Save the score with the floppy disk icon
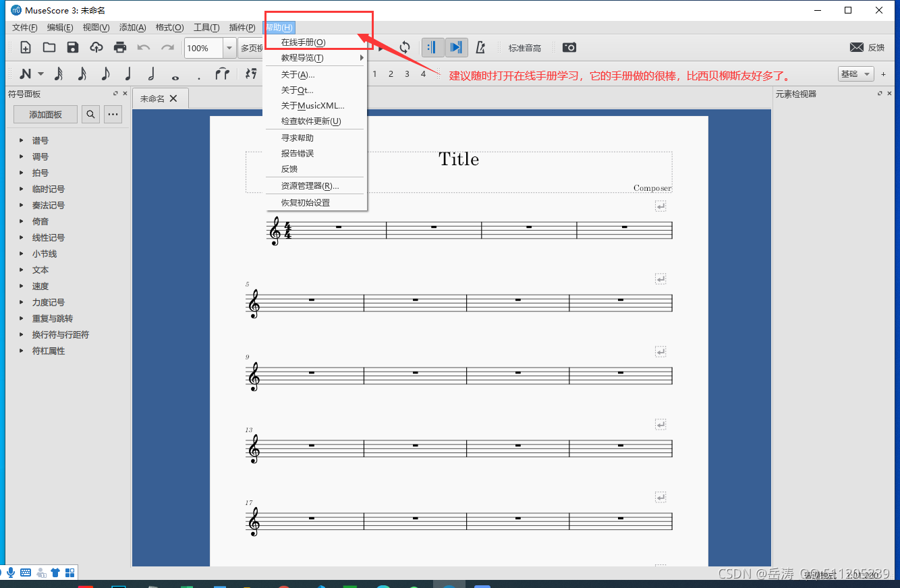Viewport: 900px width, 588px height. tap(73, 47)
